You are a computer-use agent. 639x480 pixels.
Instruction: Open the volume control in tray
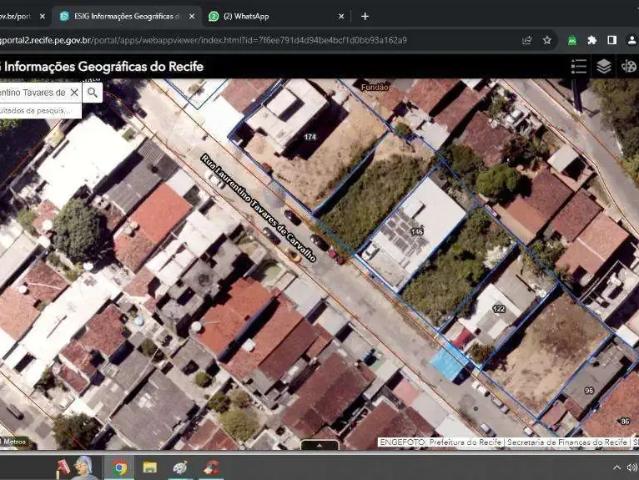(632, 468)
